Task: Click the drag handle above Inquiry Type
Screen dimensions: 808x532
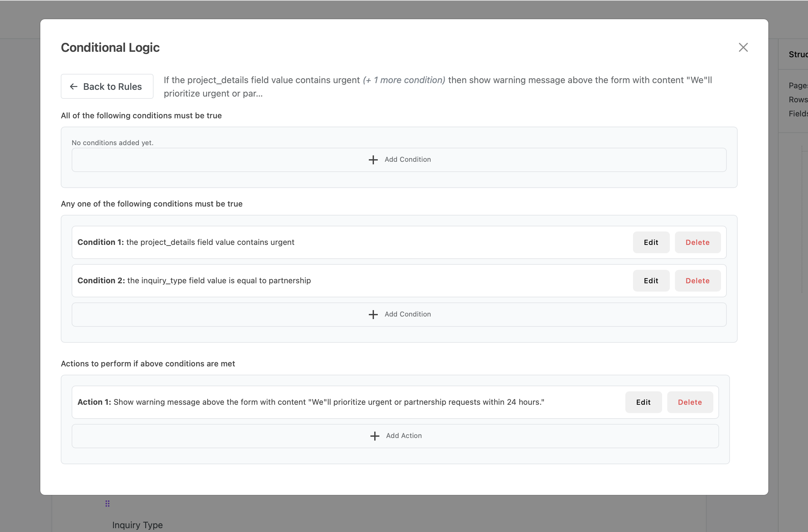Action: click(107, 503)
